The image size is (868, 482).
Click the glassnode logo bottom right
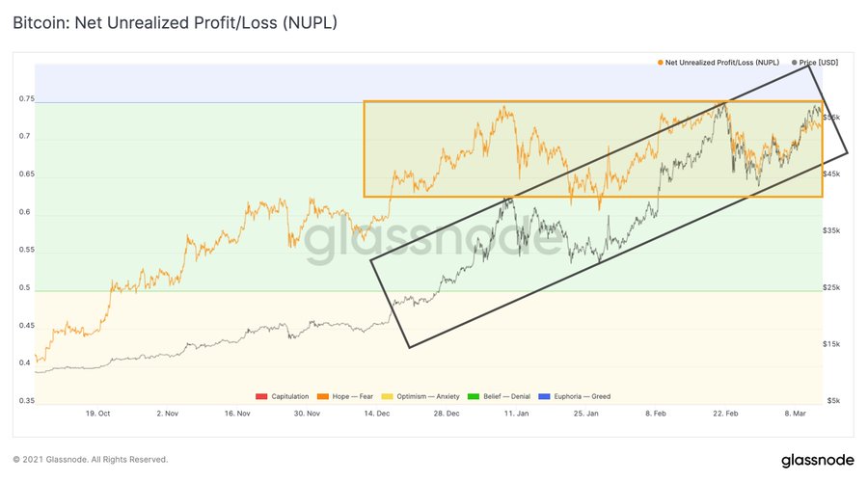click(x=818, y=461)
